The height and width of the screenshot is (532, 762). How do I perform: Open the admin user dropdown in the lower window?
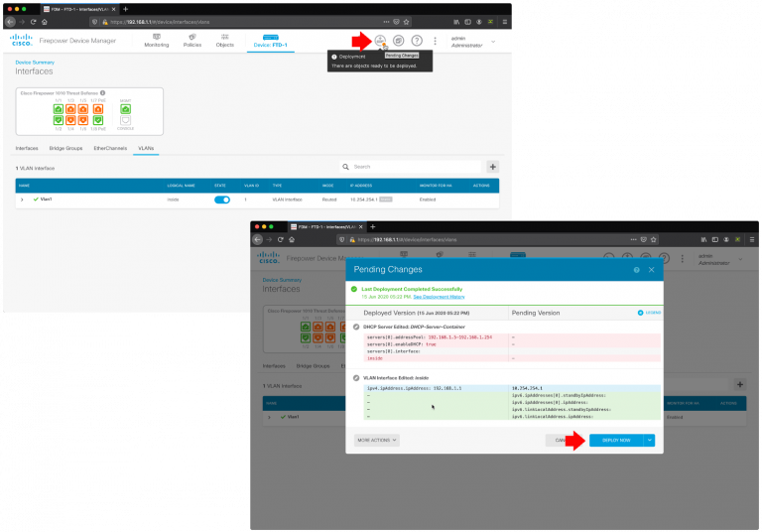(x=720, y=260)
